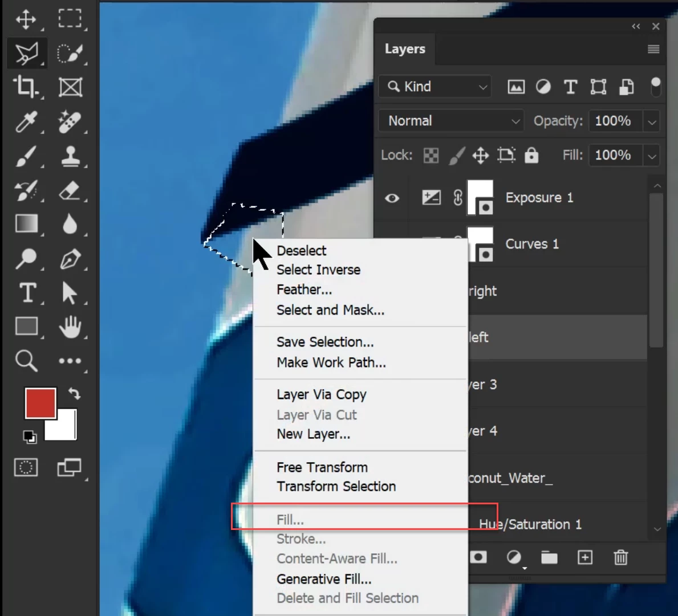Choose Feather... from the context menu

(304, 290)
